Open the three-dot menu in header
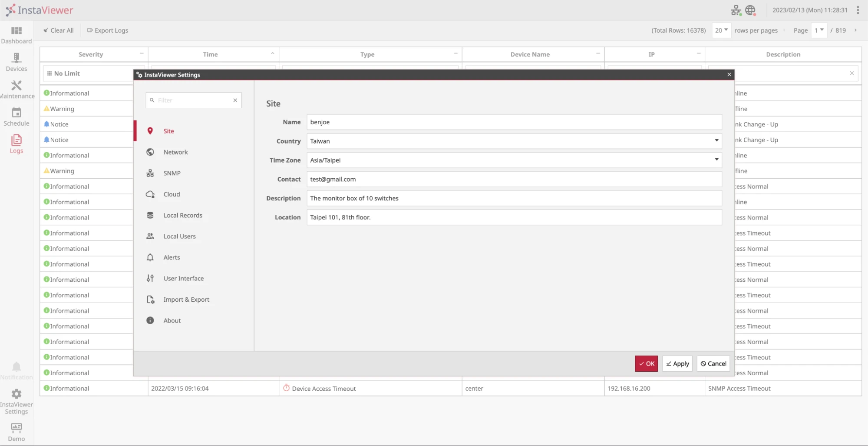 pyautogui.click(x=858, y=10)
